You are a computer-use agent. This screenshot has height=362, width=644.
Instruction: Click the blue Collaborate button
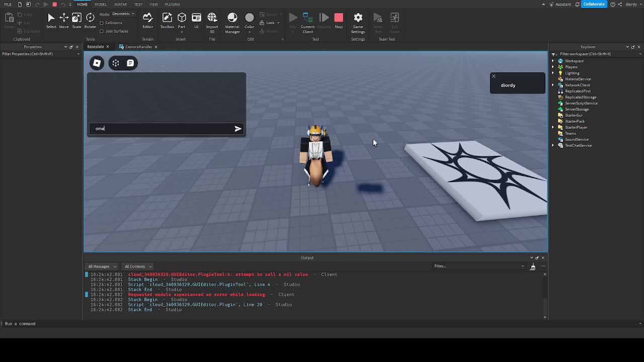(x=594, y=4)
